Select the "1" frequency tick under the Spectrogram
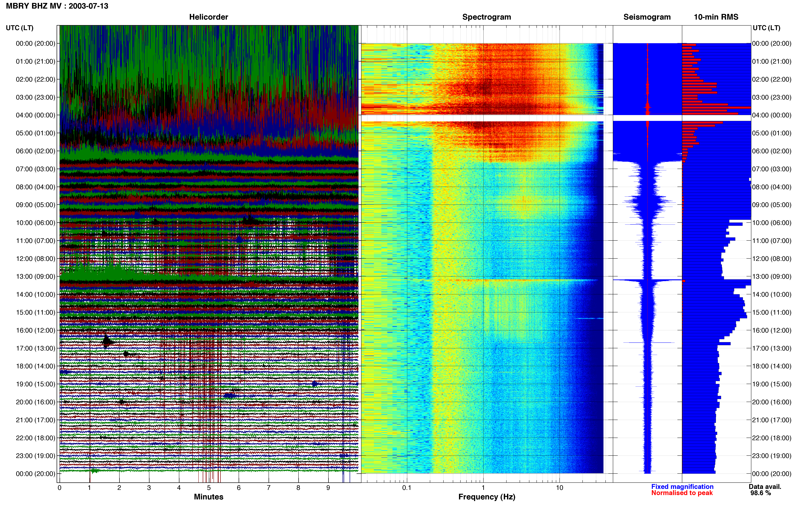 (x=483, y=488)
